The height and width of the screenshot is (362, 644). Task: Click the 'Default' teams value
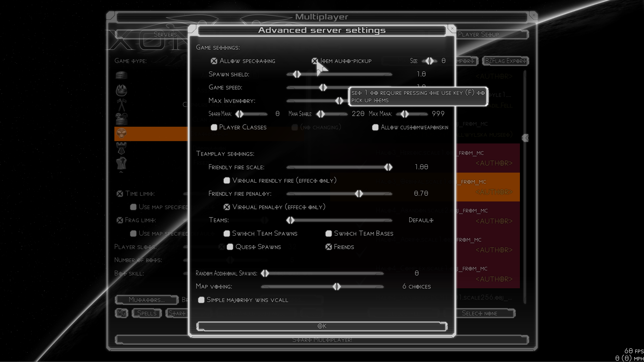(x=421, y=220)
